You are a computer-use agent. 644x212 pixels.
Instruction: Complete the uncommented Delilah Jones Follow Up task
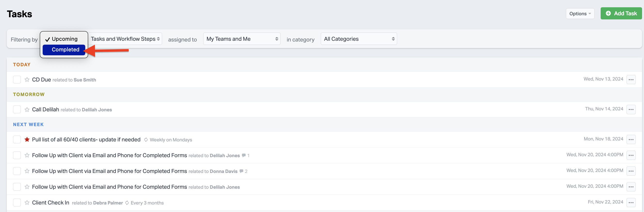pyautogui.click(x=17, y=187)
